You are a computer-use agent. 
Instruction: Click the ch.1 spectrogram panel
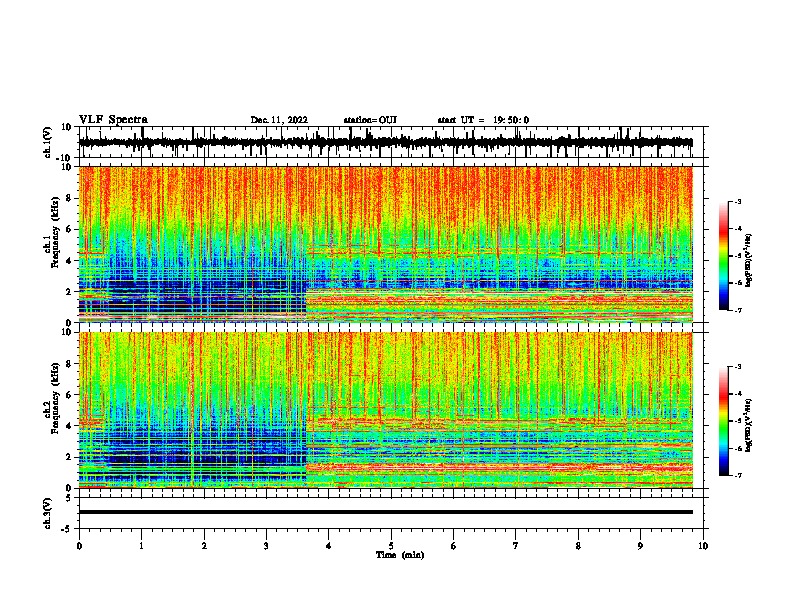[x=386, y=244]
